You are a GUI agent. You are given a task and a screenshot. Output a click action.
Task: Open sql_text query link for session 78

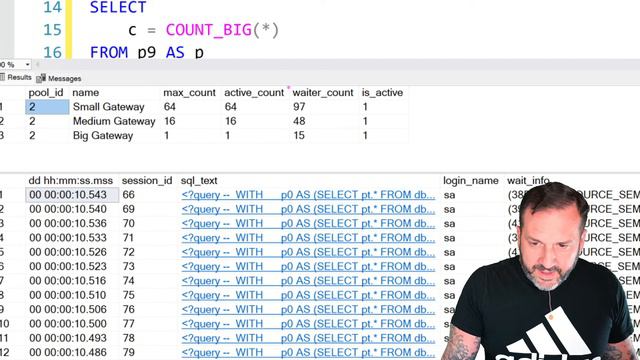click(x=308, y=338)
